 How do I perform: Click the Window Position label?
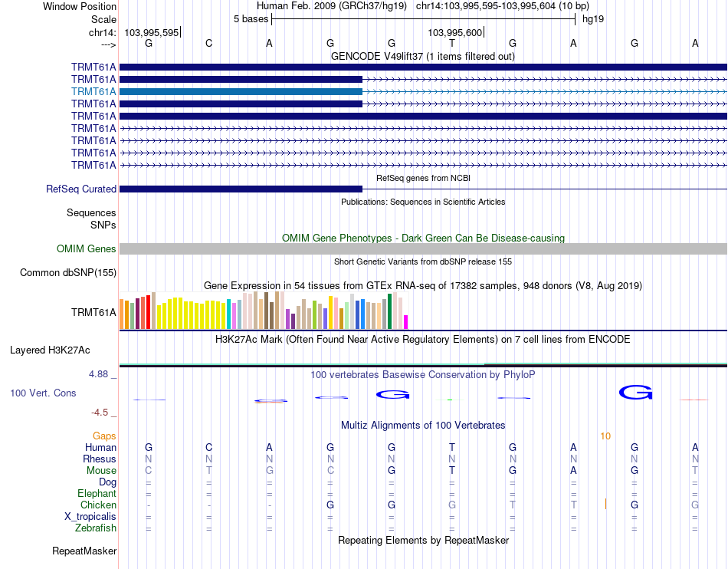(80, 6)
